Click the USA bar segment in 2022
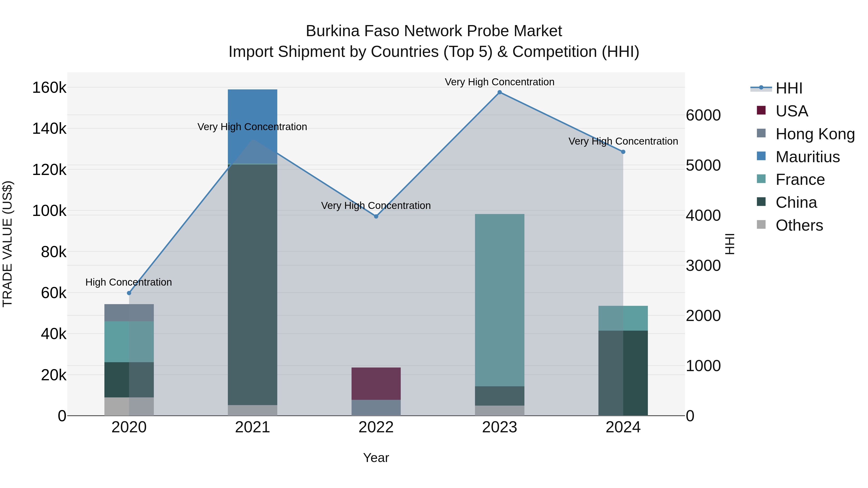Screen dimensions: 868x488 [376, 384]
